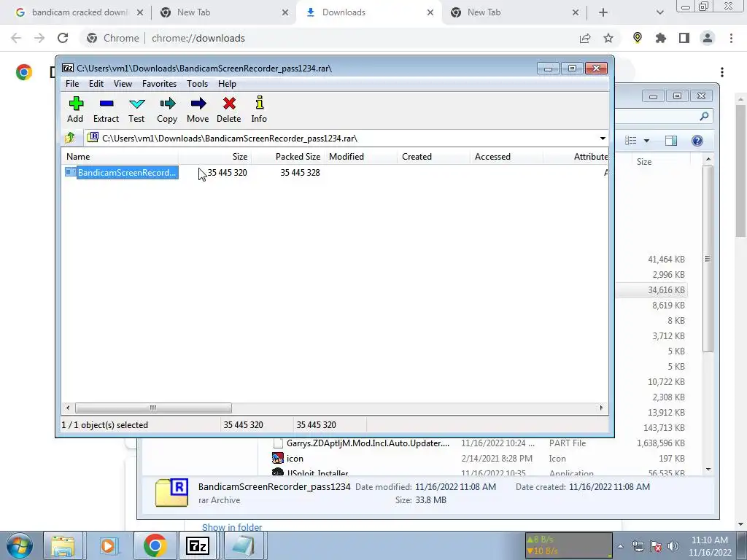This screenshot has width=747, height=560.
Task: Bookmark this page with the star icon
Action: tap(608, 38)
